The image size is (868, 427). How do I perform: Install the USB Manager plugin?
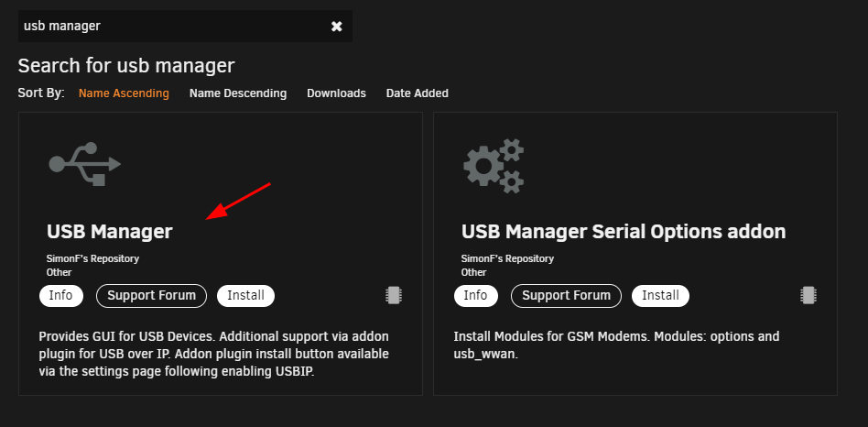pos(245,296)
